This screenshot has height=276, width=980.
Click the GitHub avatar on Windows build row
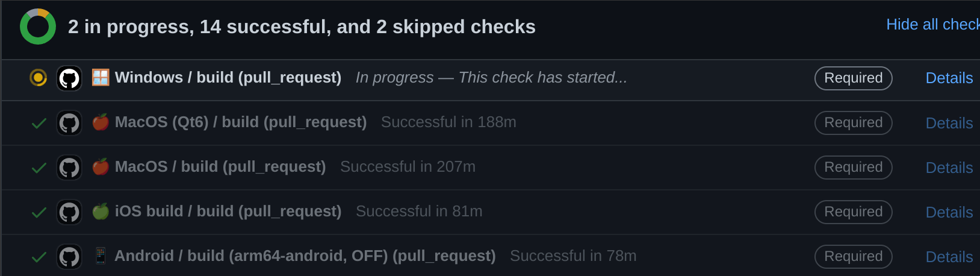pos(69,78)
